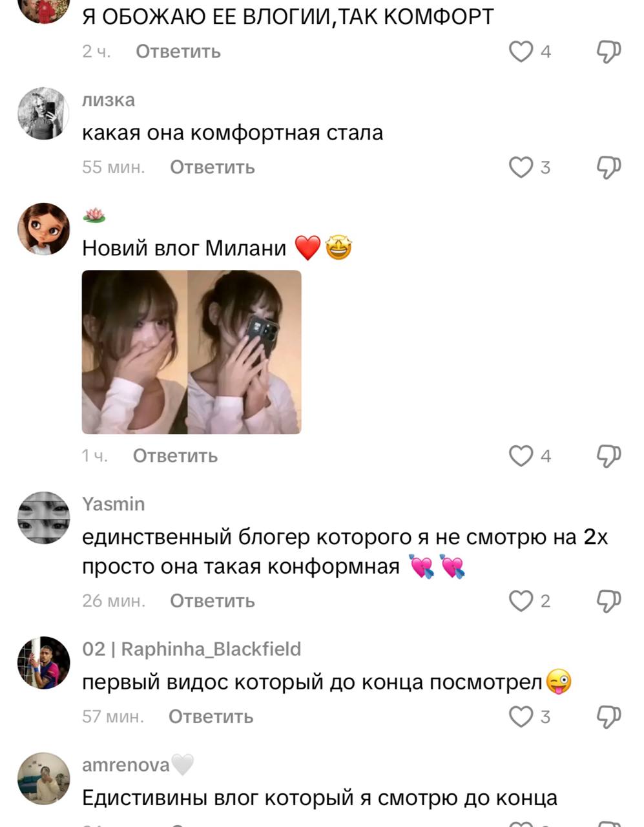Like the Raphinha_Blackfield comment

pyautogui.click(x=521, y=717)
